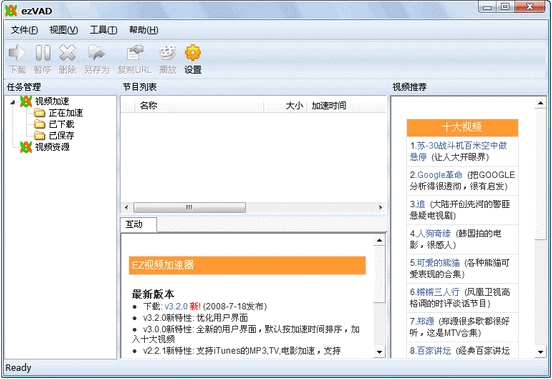Open the 百家讲坛 video link

coord(434,350)
